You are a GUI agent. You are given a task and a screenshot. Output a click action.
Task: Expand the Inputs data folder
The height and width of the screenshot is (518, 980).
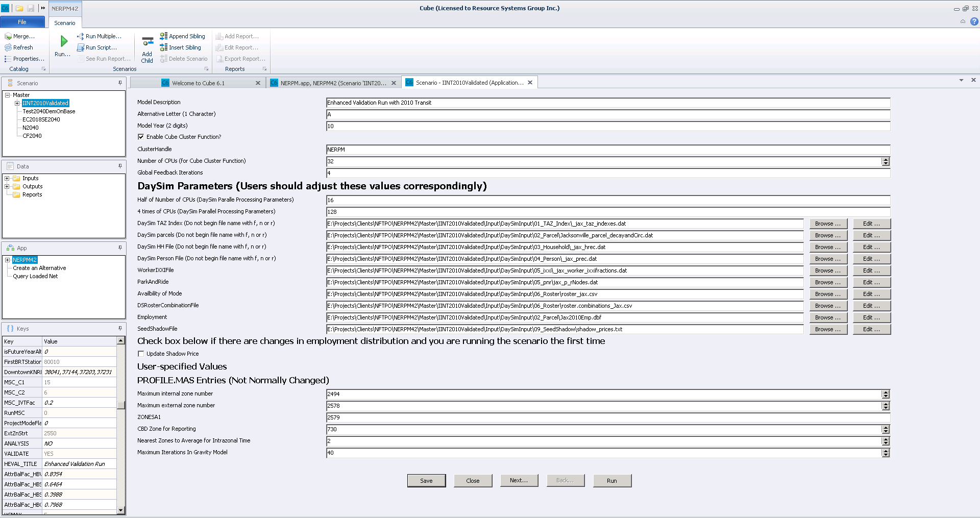click(x=7, y=178)
